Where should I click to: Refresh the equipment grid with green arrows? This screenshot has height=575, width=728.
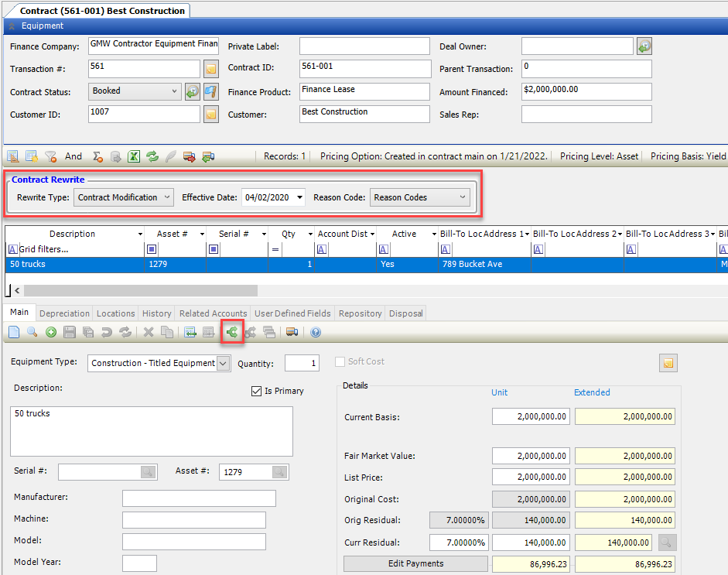tap(152, 156)
